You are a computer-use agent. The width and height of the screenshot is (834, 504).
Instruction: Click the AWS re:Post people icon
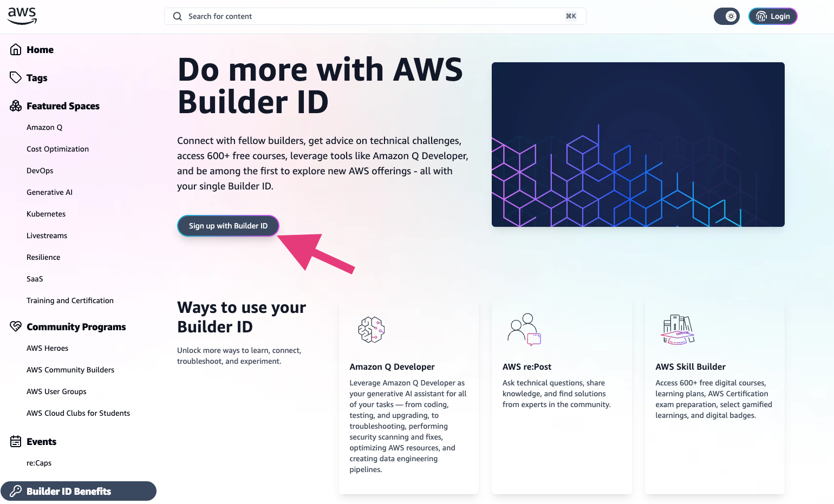(524, 329)
